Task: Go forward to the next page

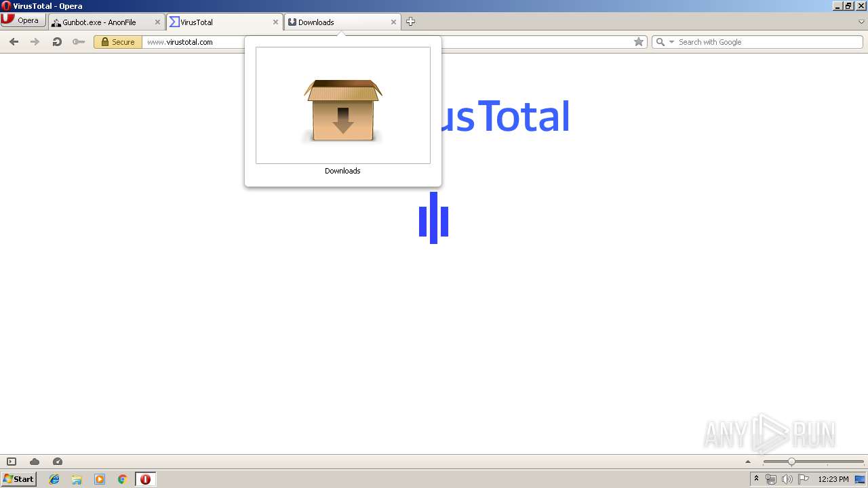Action: tap(35, 42)
